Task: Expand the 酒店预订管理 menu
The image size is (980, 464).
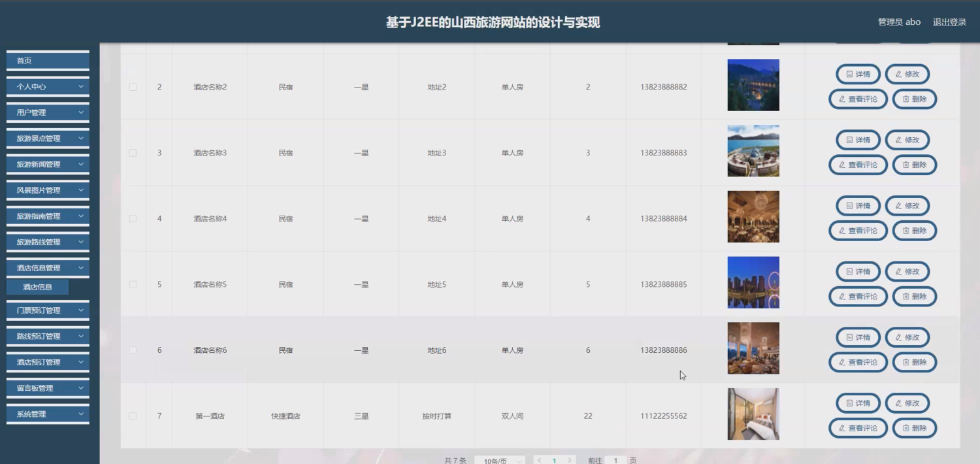Action: coord(48,362)
